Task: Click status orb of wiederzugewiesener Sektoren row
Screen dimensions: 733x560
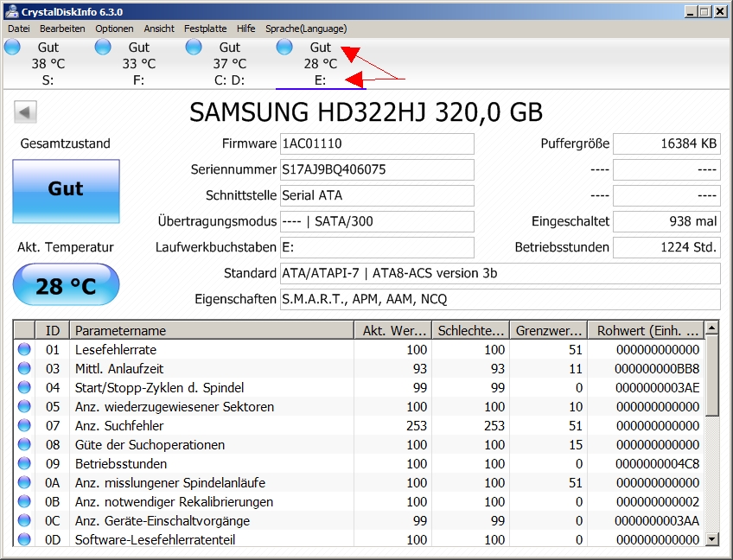Action: pyautogui.click(x=24, y=406)
